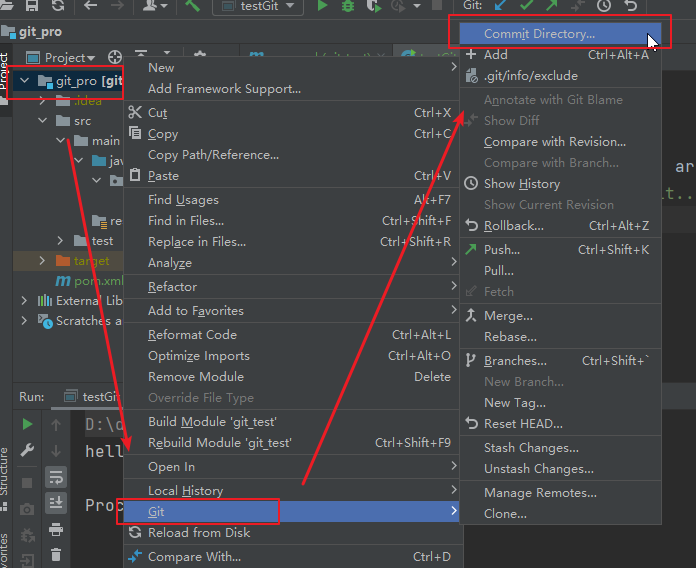
Task: Choose Reload from Disk
Action: [291, 532]
